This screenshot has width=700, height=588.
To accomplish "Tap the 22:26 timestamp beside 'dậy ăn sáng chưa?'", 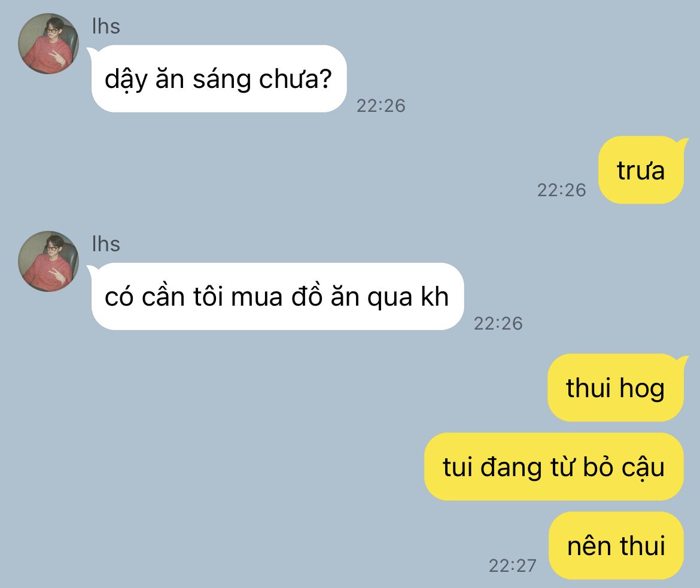I will click(x=381, y=106).
